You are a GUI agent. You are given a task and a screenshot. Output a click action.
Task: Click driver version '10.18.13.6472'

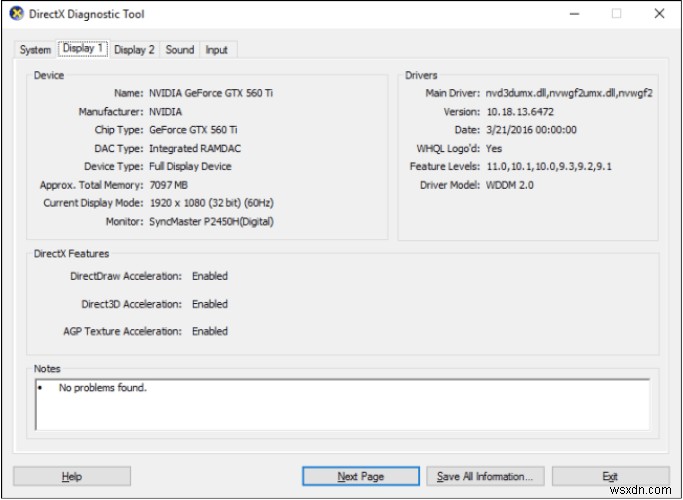coord(520,112)
